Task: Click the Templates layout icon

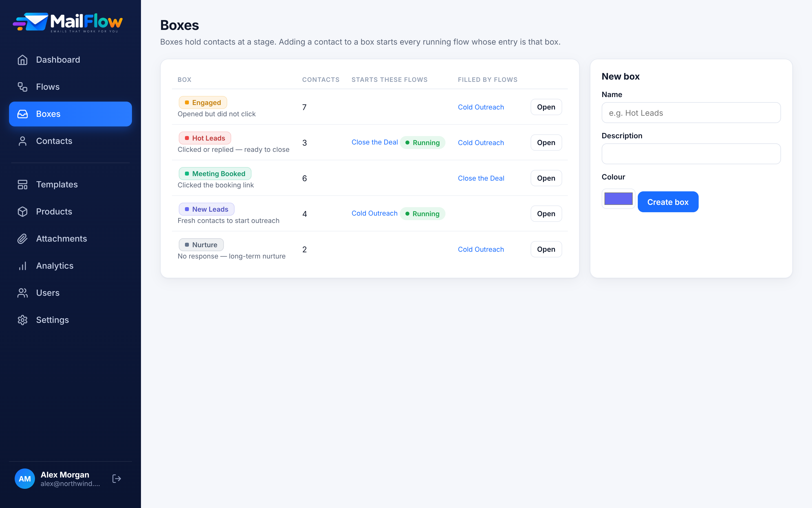Action: click(23, 185)
